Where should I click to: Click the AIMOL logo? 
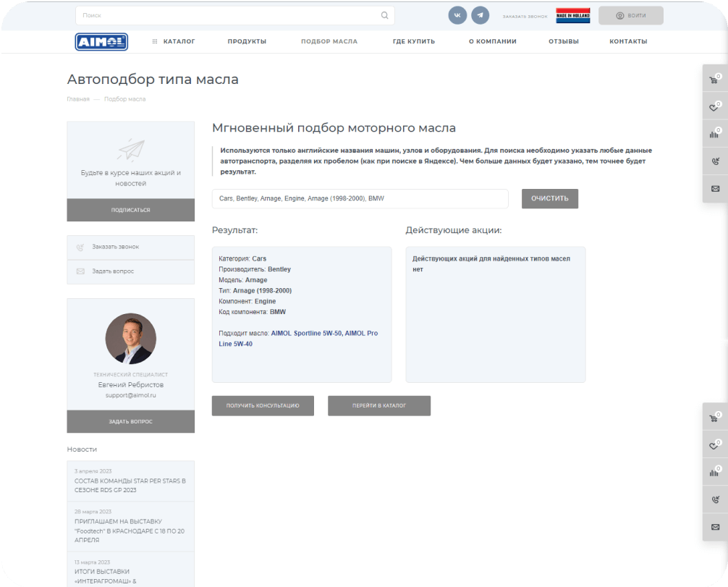101,42
